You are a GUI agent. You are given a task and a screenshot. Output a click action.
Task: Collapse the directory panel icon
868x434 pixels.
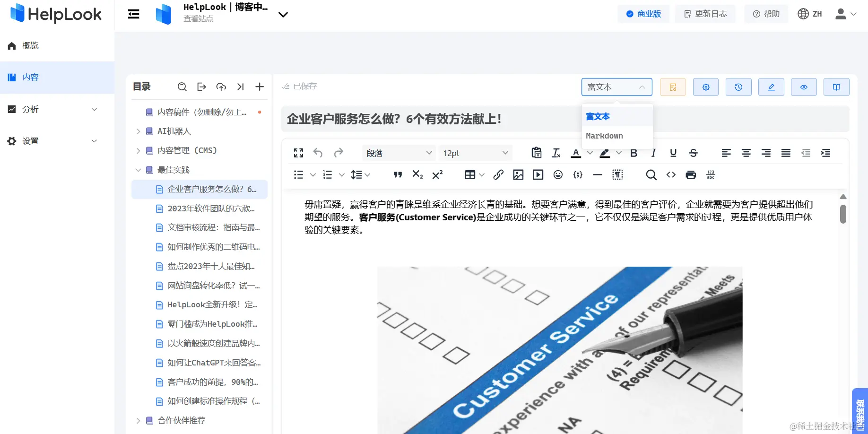tap(240, 87)
